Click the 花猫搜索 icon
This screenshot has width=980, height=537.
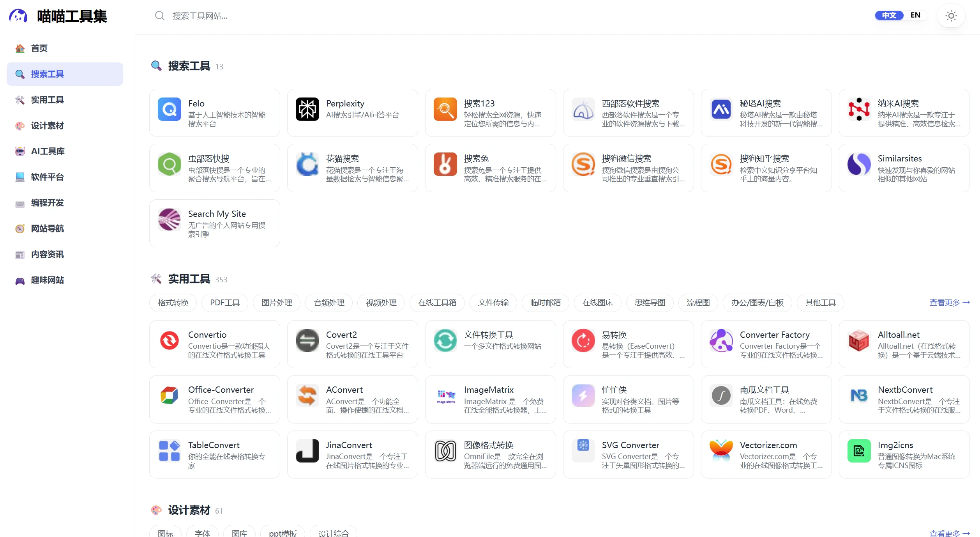click(x=307, y=164)
